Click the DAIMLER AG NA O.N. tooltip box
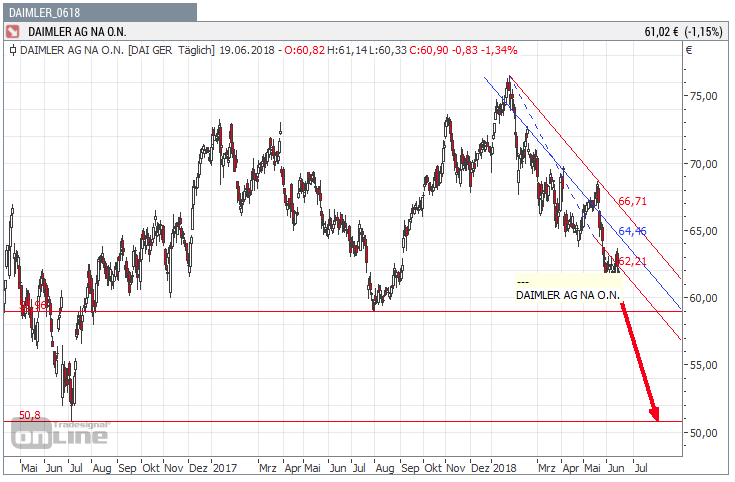This screenshot has width=735, height=482. pos(568,288)
